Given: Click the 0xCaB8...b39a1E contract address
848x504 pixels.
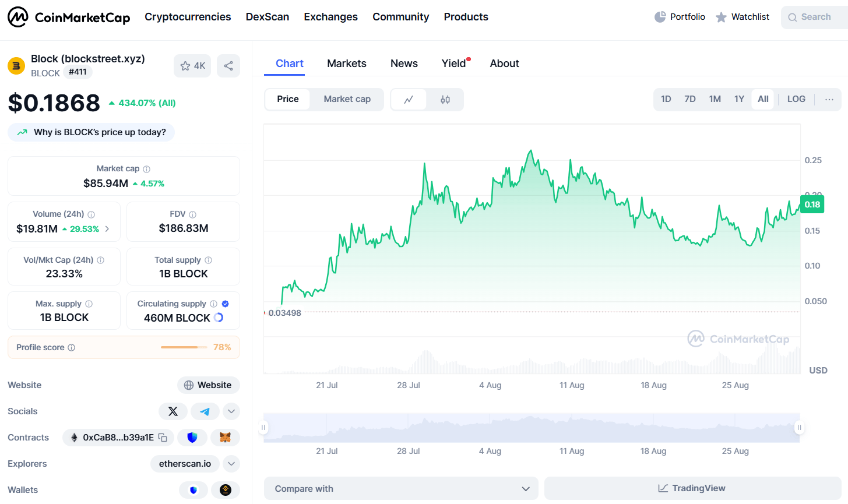Looking at the screenshot, I should pyautogui.click(x=118, y=438).
